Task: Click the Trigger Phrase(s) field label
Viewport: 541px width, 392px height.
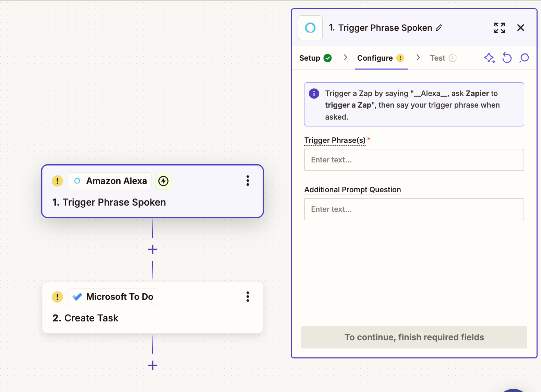Action: [x=335, y=140]
